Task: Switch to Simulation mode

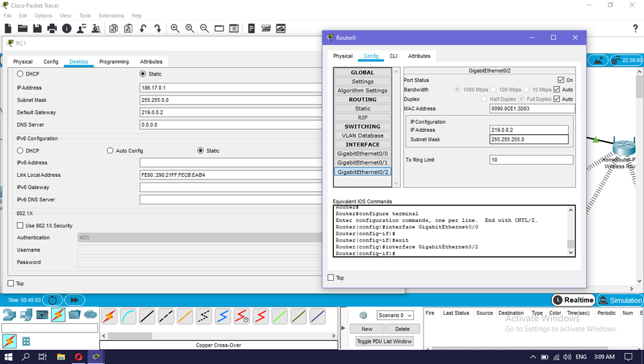Action: click(x=621, y=300)
